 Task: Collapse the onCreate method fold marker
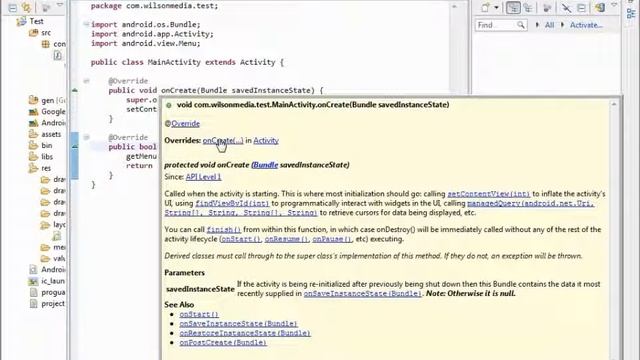point(86,81)
